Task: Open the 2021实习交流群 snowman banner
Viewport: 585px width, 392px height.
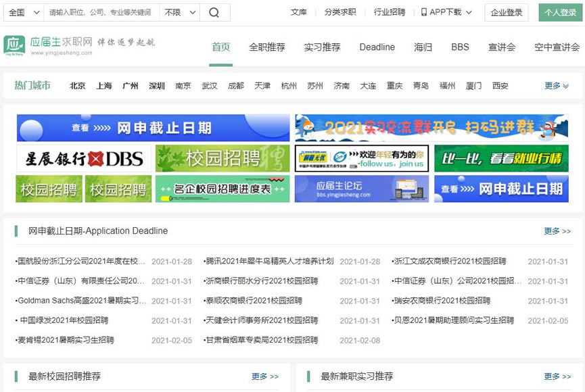Action: (431, 128)
